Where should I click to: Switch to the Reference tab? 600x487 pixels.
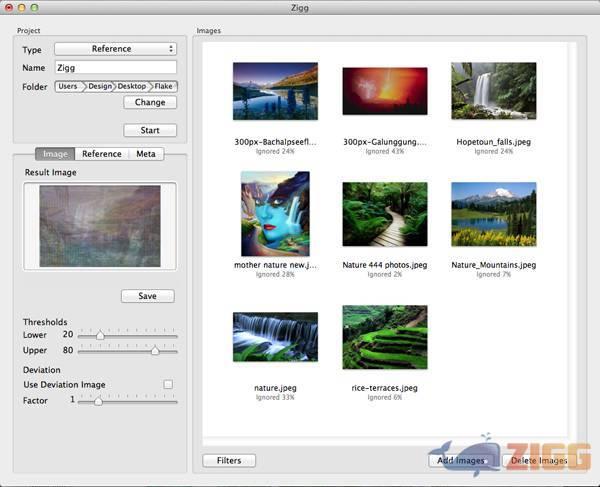coord(102,154)
